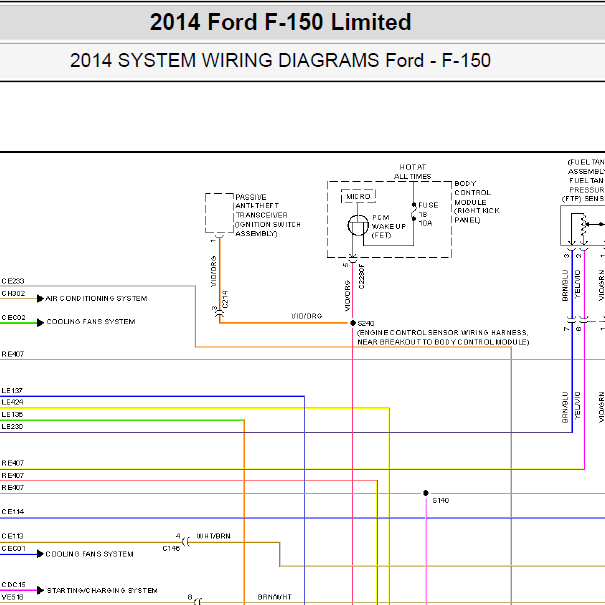
Task: Click the C2280F connector label
Action: 362,276
